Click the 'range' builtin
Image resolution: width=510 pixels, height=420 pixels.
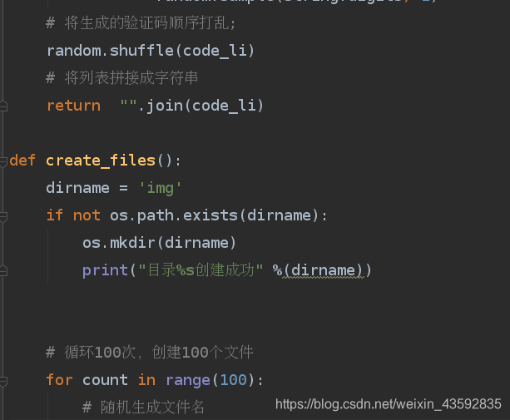pyautogui.click(x=188, y=381)
